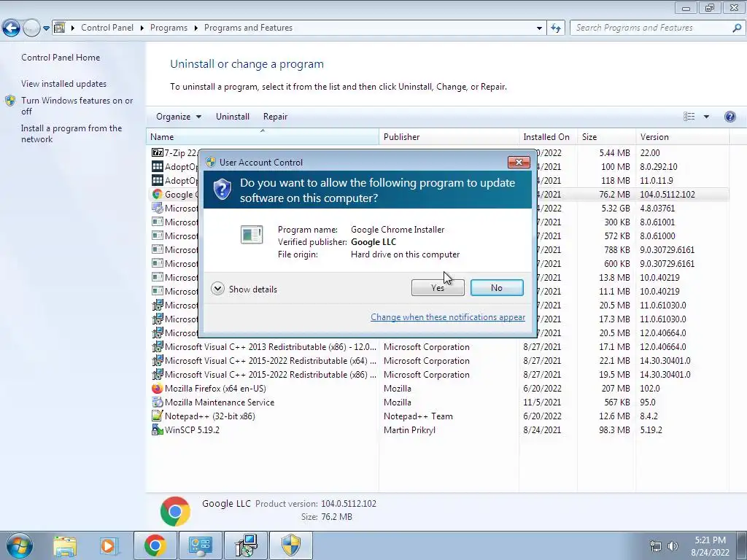Select the WinSCP 5.19.2 icon

point(158,429)
